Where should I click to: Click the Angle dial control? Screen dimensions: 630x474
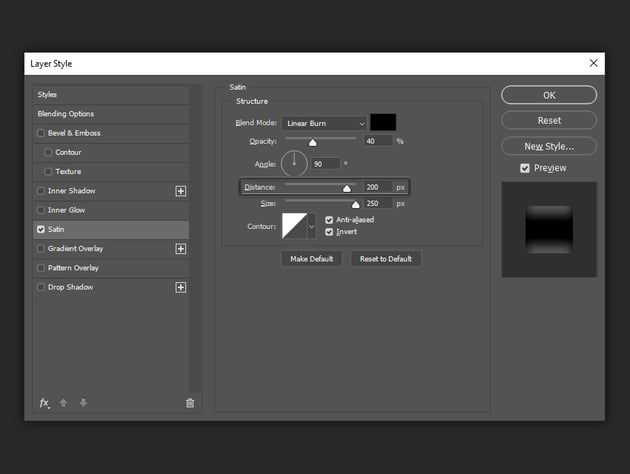tap(294, 163)
